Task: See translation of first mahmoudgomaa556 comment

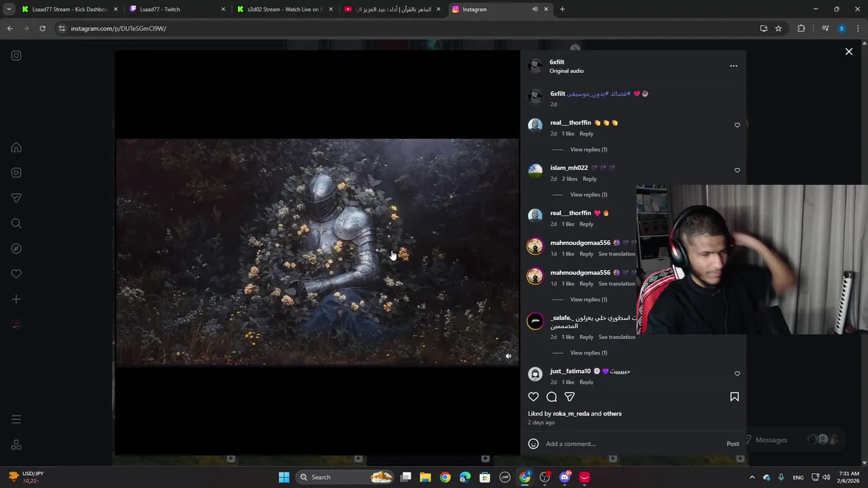Action: (x=617, y=253)
